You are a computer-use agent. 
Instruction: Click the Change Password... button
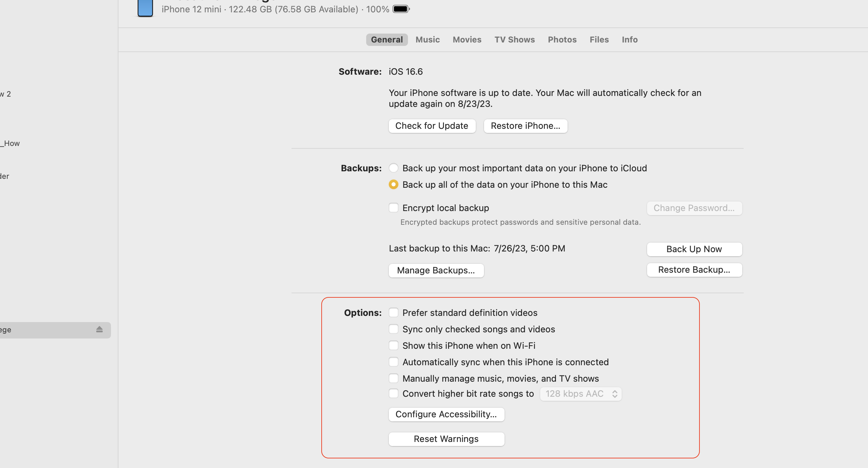coord(694,208)
